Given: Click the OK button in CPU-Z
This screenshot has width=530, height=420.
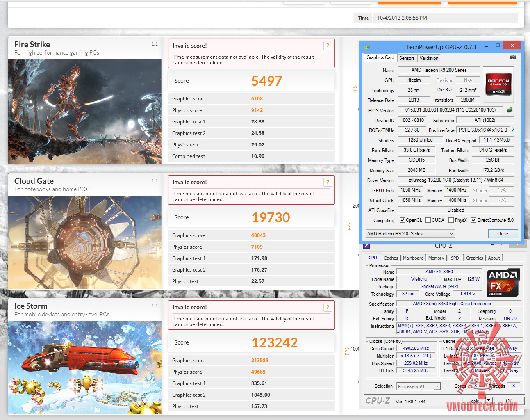Looking at the screenshot, I should click(x=509, y=401).
